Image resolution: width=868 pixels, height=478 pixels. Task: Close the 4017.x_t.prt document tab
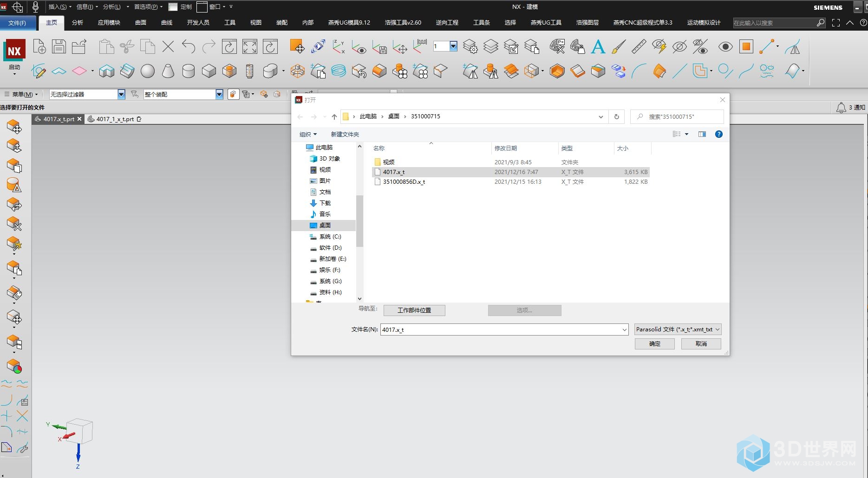pos(79,119)
